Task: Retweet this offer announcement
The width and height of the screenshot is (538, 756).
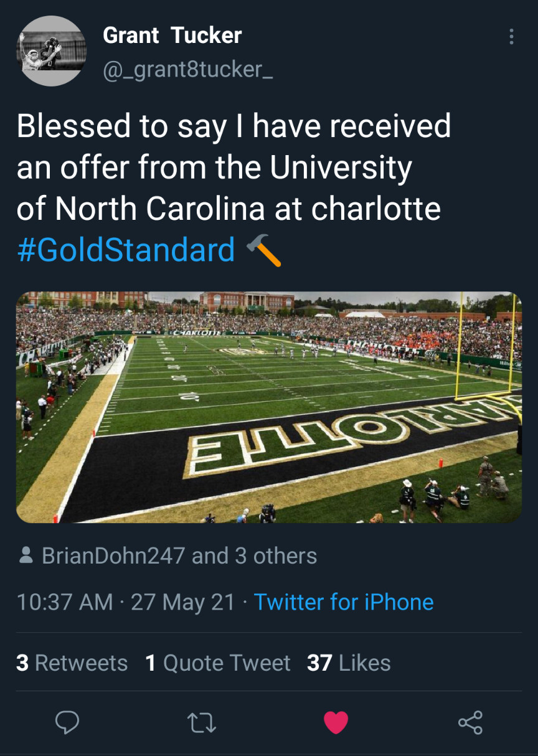Action: pyautogui.click(x=201, y=722)
